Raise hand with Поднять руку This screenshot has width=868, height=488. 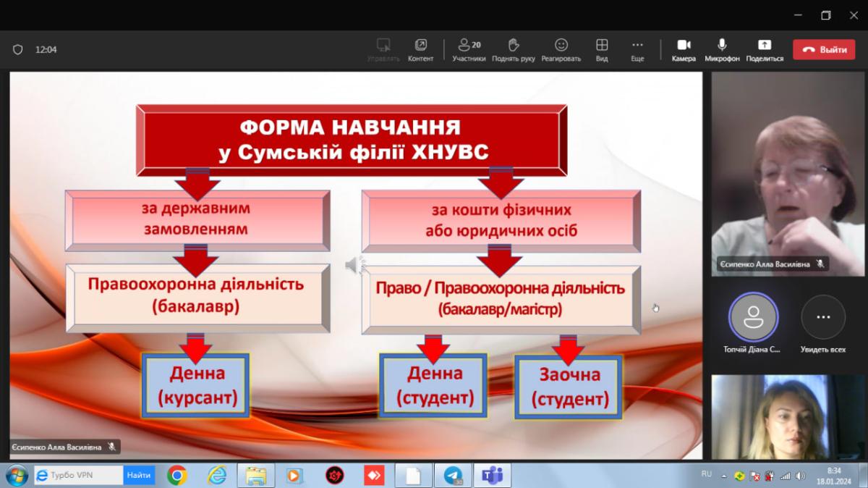click(x=514, y=50)
